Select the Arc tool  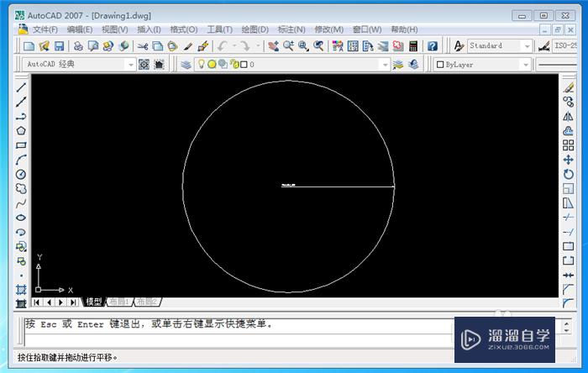(21, 160)
